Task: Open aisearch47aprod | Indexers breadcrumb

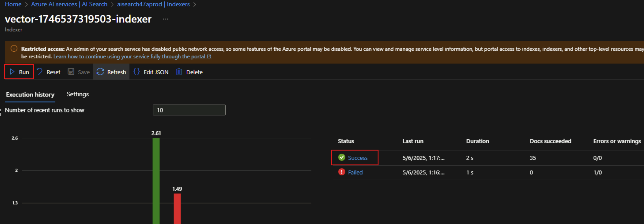Action: pyautogui.click(x=153, y=4)
